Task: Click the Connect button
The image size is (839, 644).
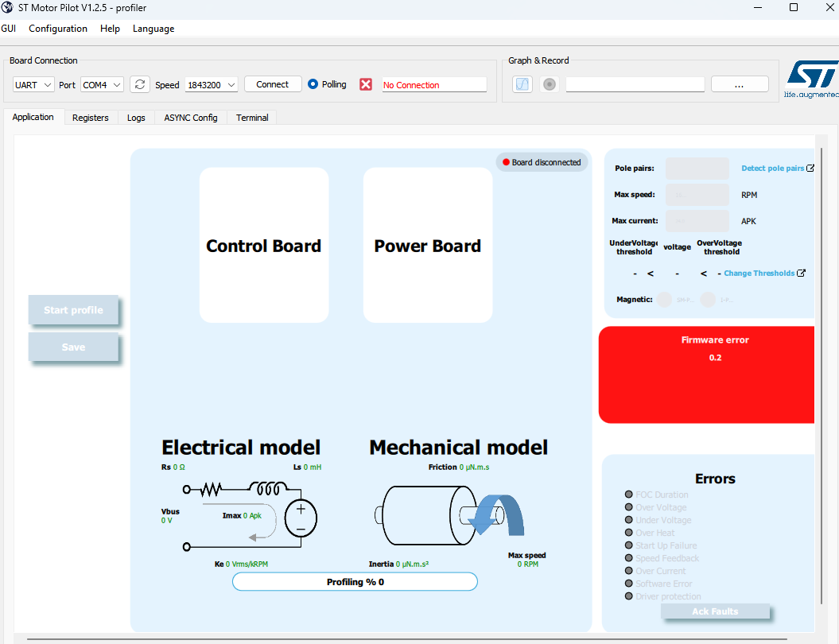Action: click(x=273, y=83)
